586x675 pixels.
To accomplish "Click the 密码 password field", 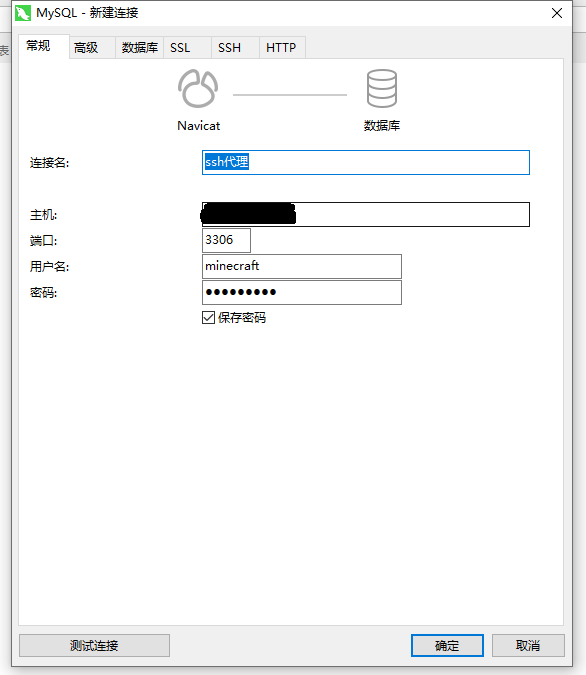I will (302, 292).
